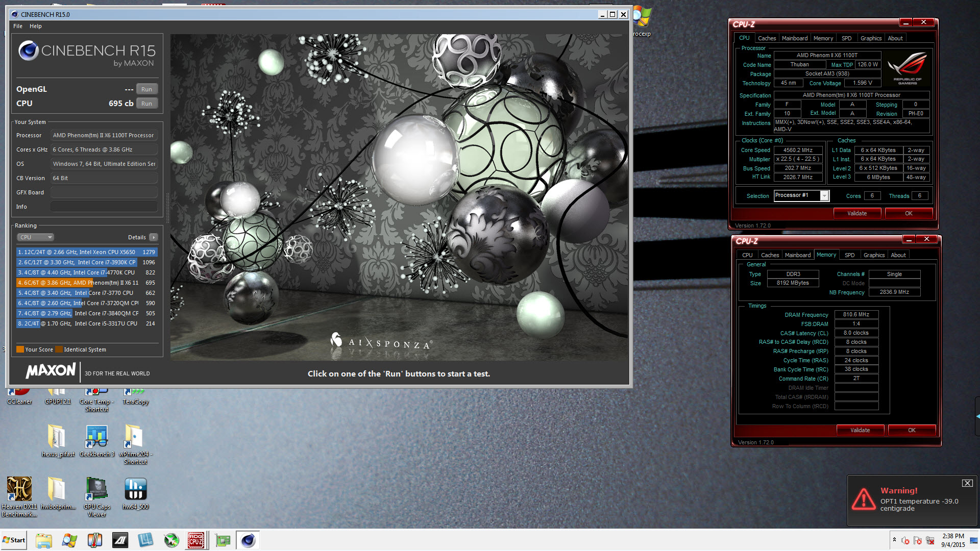Open the Processor #1 selection dropdown
This screenshot has height=551, width=980.
pos(801,195)
